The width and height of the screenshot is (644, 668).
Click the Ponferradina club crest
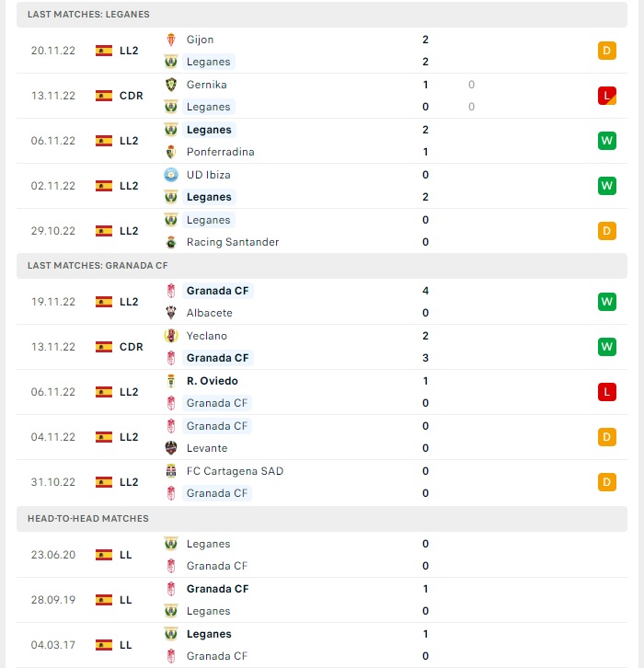click(171, 152)
